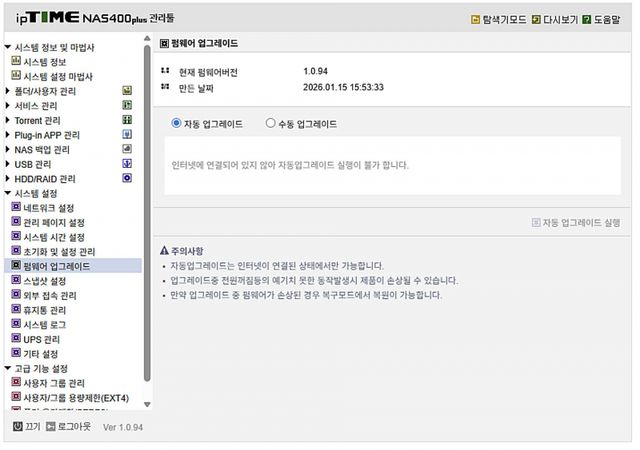Click the sidebar vertical scrollbar
The image size is (640, 450).
147,200
